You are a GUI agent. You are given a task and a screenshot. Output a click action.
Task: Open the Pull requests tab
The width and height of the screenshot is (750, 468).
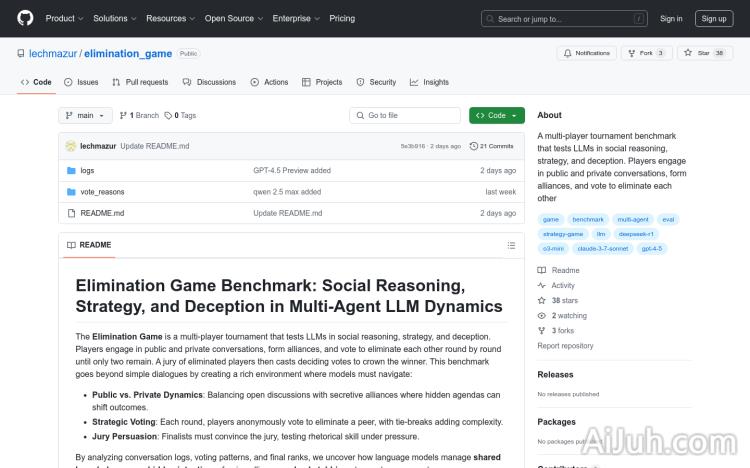pos(141,82)
